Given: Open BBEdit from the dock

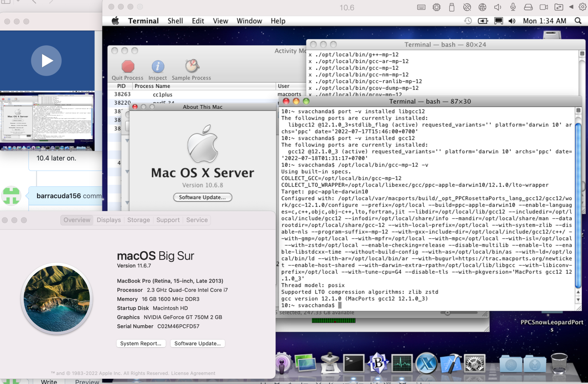Looking at the screenshot, I should pyautogui.click(x=378, y=363).
